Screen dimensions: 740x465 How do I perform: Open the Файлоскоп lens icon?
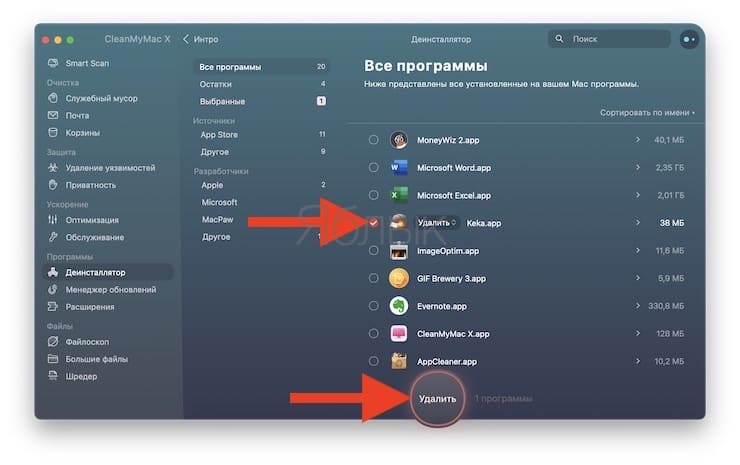pos(53,342)
